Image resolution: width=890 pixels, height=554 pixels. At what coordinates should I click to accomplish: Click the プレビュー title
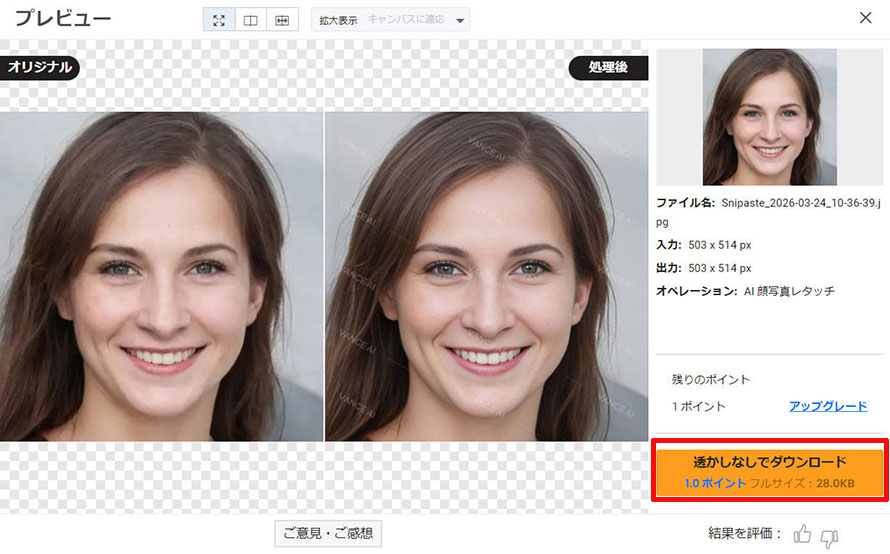tap(63, 18)
